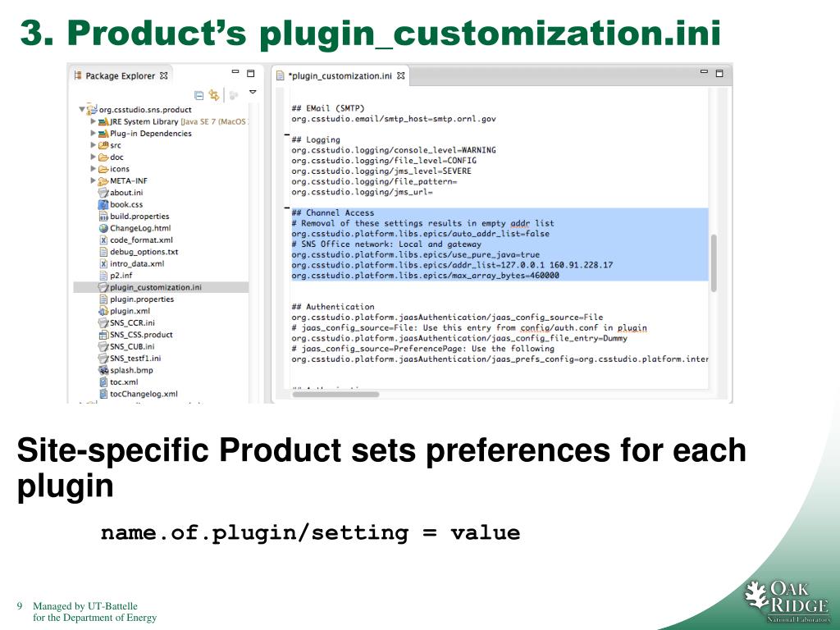Click the editor horizontal scrollbar thumb
Viewport: 840px width, 630px height.
(336, 395)
